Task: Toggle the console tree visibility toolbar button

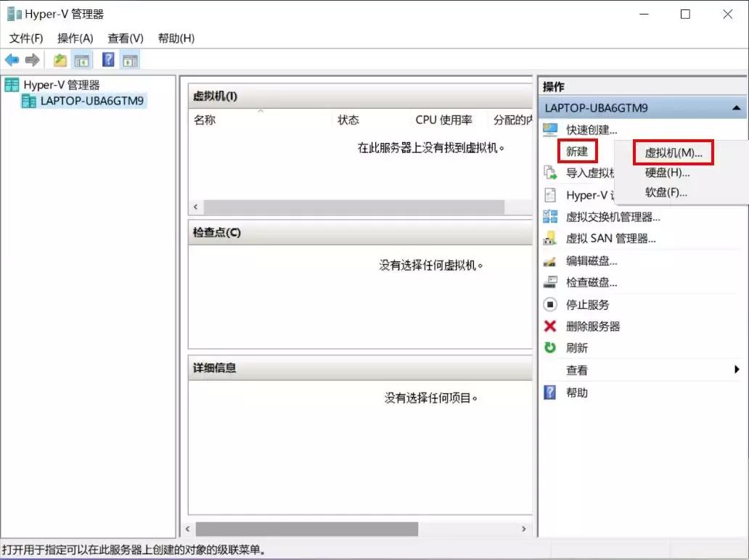Action: point(82,59)
